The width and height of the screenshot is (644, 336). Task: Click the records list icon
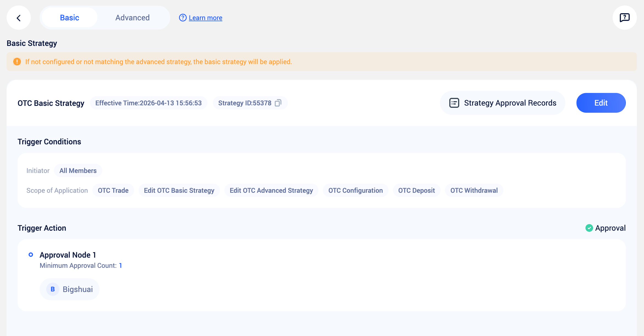tap(454, 103)
